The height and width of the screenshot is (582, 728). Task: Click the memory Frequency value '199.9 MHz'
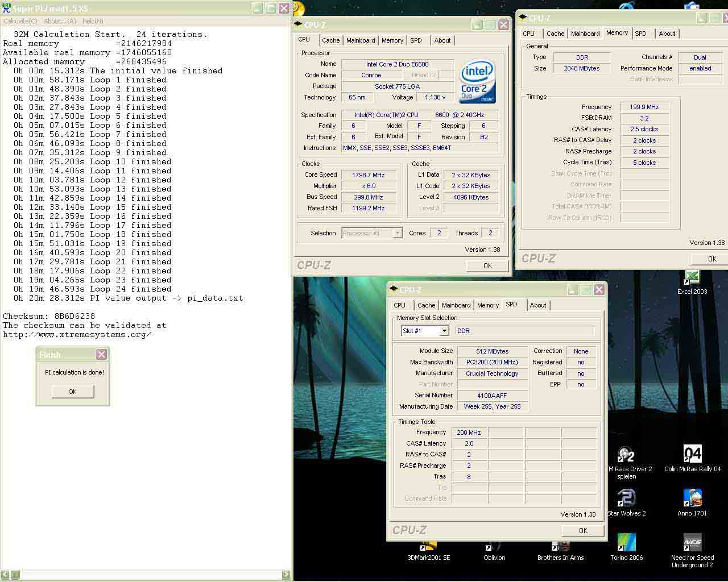644,107
